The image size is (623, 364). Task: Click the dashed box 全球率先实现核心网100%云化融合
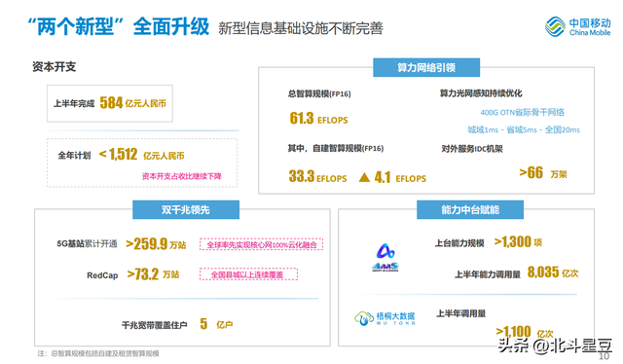(x=262, y=244)
